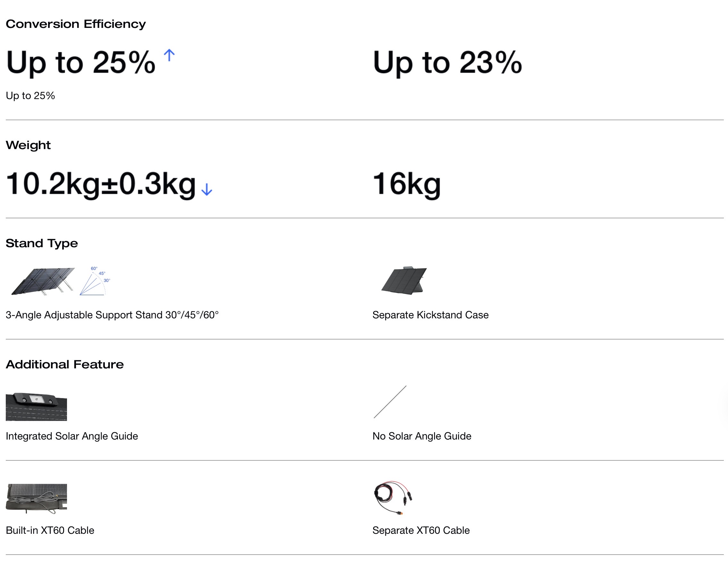The height and width of the screenshot is (562, 728).
Task: Click the Conversion Efficiency heading
Action: point(76,24)
